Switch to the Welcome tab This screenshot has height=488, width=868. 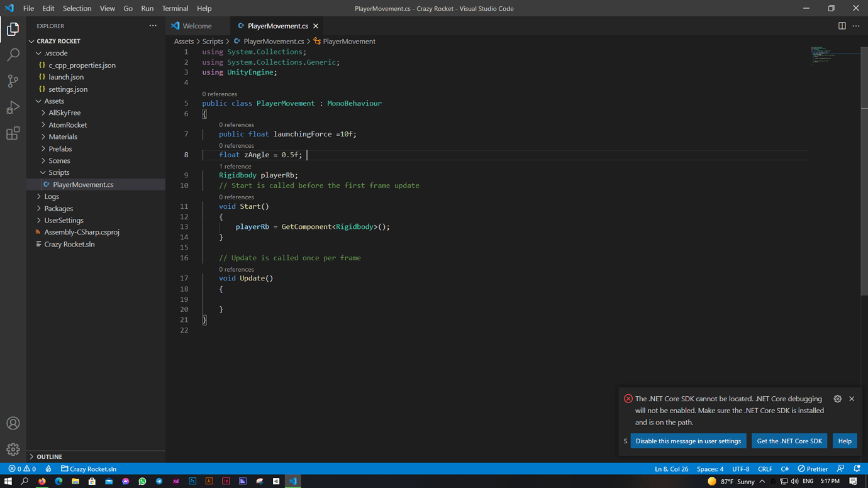coord(197,26)
